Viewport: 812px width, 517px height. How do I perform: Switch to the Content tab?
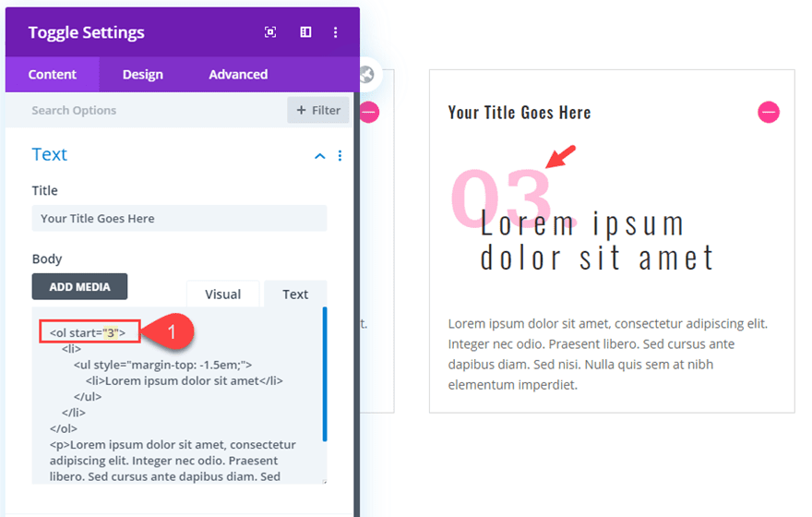tap(53, 75)
